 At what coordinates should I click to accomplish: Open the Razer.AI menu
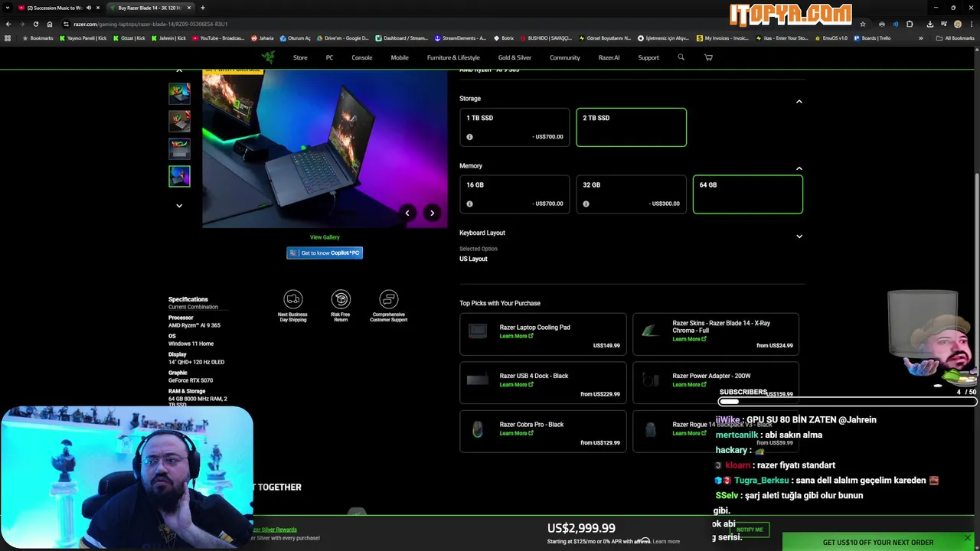(609, 57)
